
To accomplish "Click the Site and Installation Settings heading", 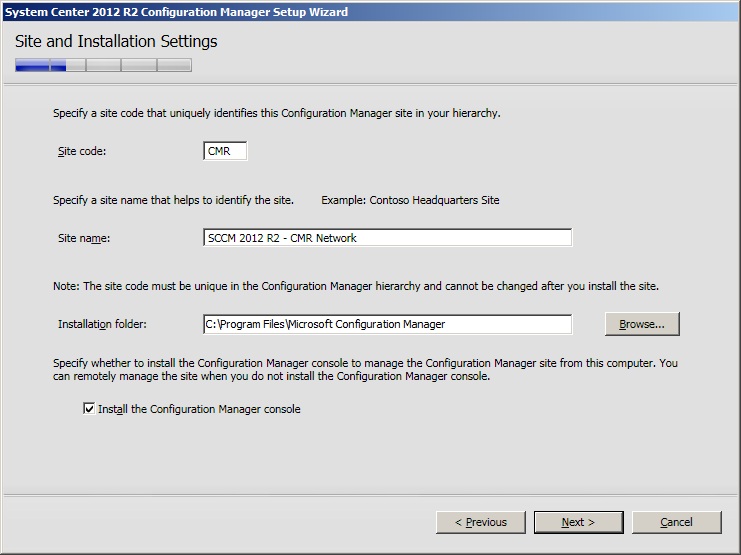I will click(116, 42).
